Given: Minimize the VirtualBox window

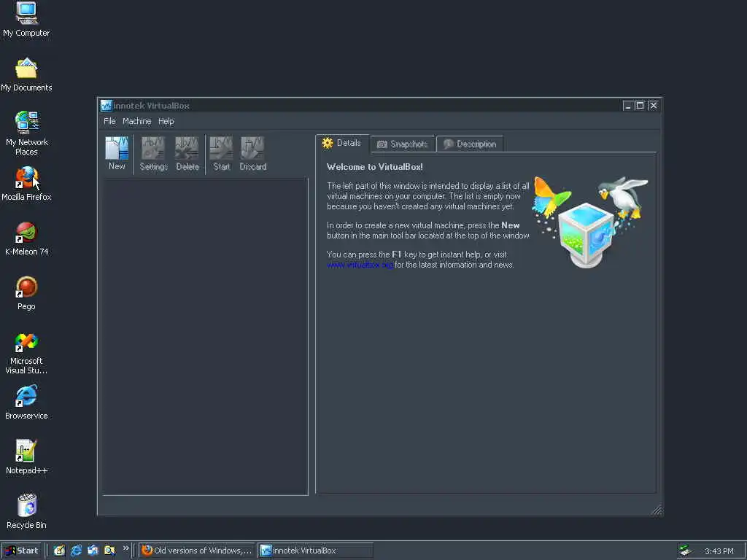Looking at the screenshot, I should point(627,106).
